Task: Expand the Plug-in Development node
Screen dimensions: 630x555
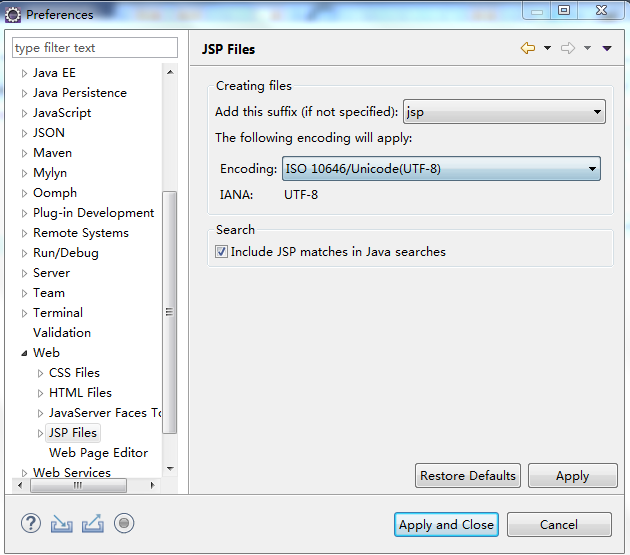Action: (x=24, y=213)
